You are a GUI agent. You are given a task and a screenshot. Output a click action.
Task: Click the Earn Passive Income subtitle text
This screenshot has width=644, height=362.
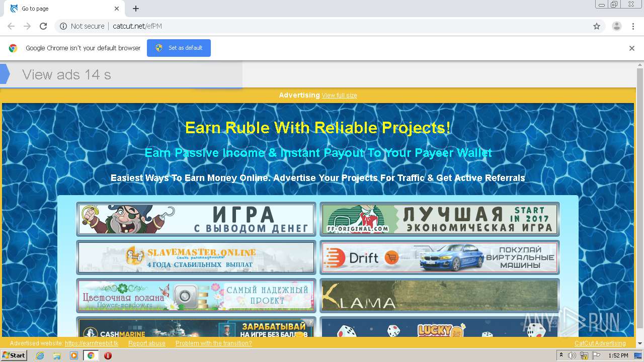(318, 153)
